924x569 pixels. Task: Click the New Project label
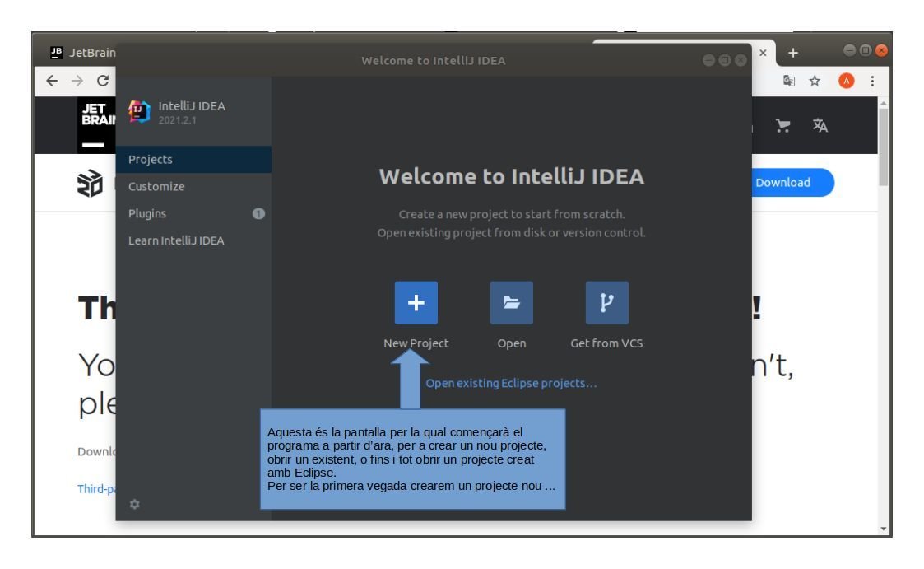[x=416, y=343]
